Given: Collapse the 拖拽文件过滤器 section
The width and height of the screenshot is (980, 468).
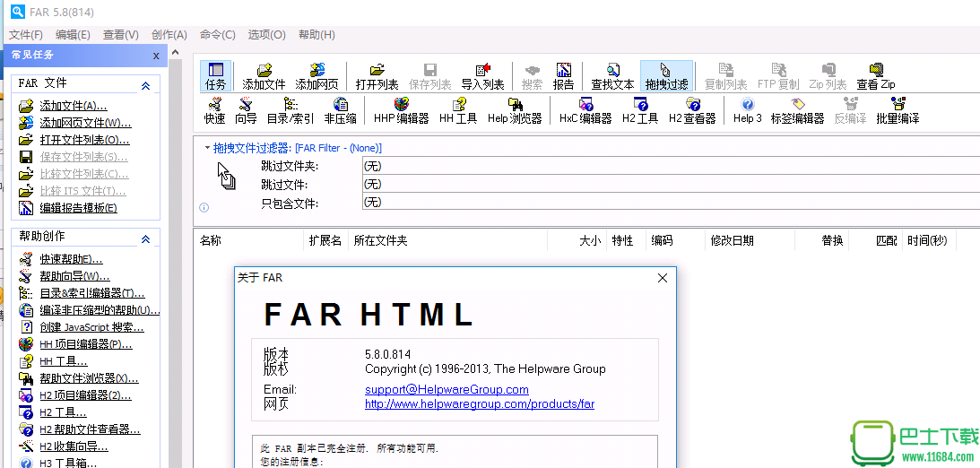Looking at the screenshot, I should pyautogui.click(x=207, y=148).
